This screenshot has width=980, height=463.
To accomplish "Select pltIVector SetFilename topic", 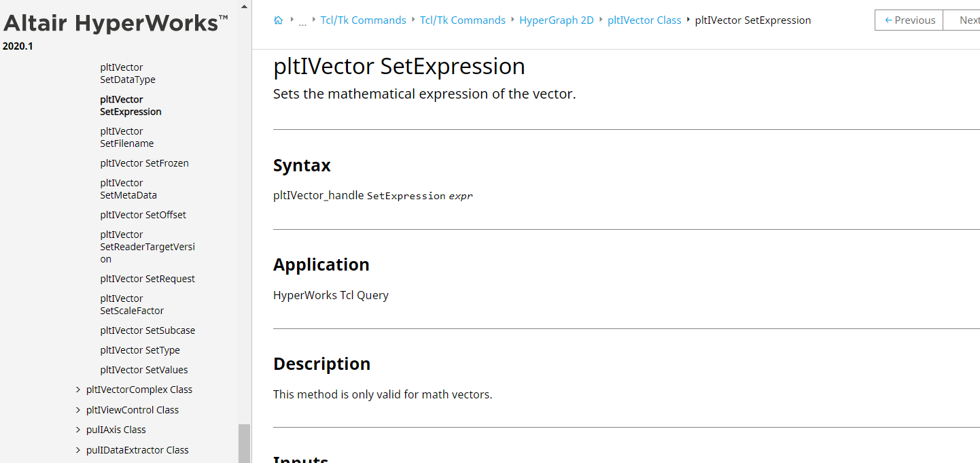I will [x=127, y=137].
